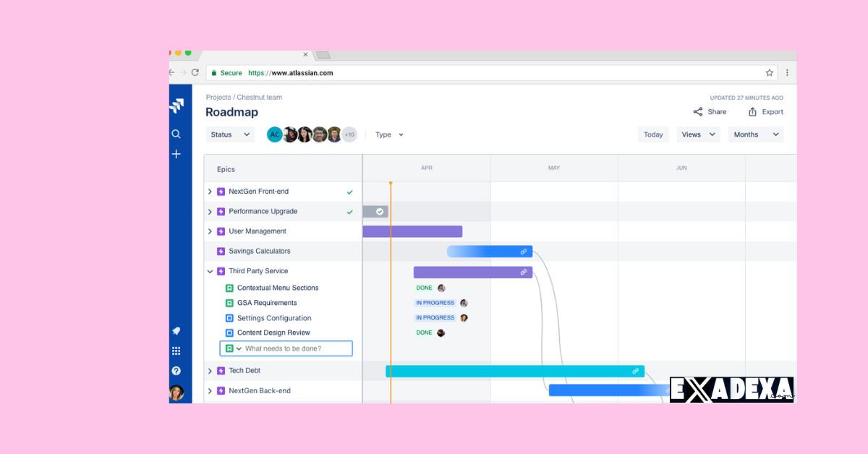The height and width of the screenshot is (454, 868).
Task: Open the Status filter dropdown
Action: click(x=229, y=134)
